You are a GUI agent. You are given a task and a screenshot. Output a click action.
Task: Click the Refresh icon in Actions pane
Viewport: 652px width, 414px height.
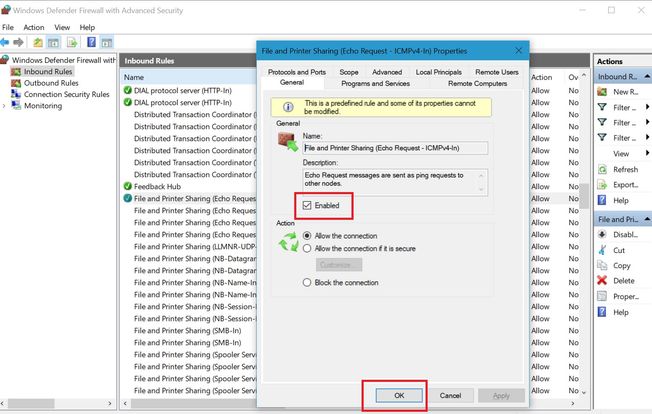pos(602,169)
